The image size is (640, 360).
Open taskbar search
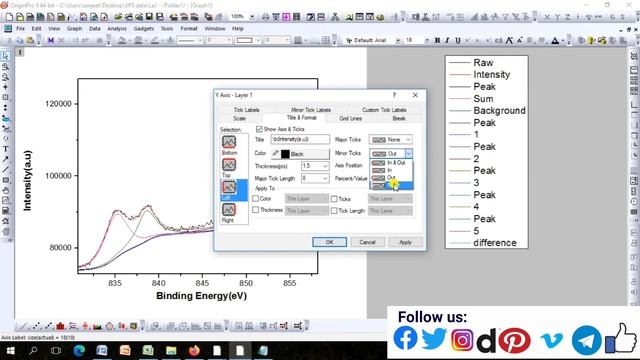[x=33, y=350]
